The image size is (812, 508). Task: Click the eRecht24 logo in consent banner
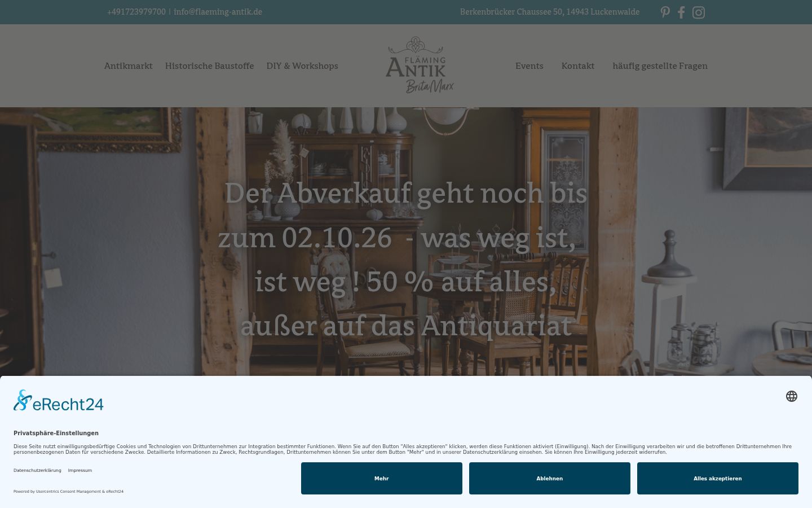pyautogui.click(x=59, y=401)
